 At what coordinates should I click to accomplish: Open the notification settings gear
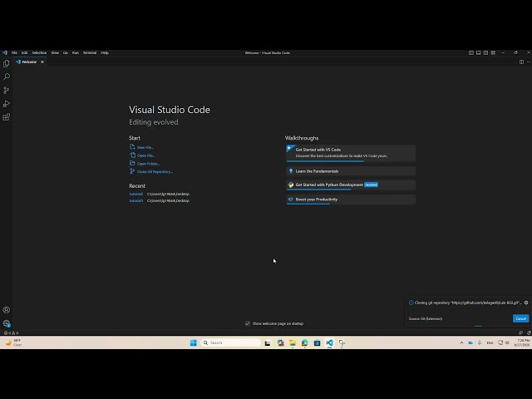point(526,303)
